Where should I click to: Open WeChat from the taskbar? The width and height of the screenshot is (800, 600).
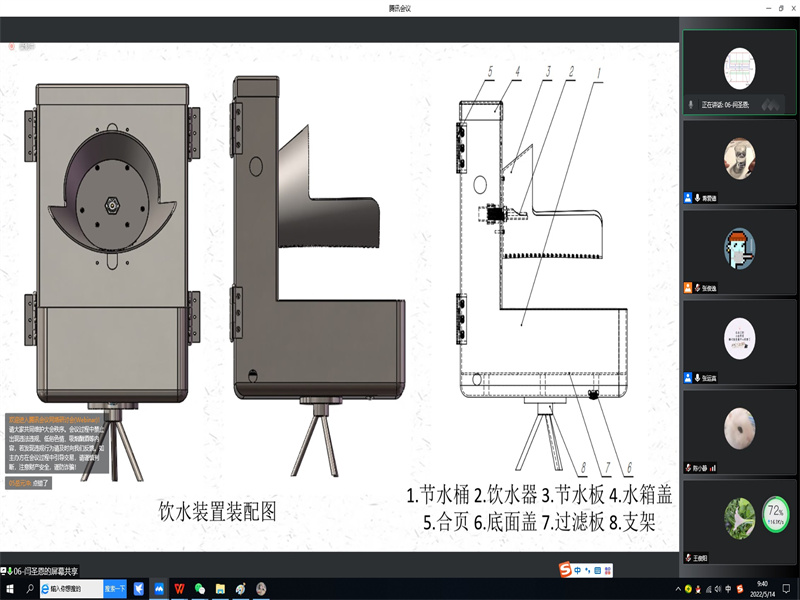click(200, 588)
